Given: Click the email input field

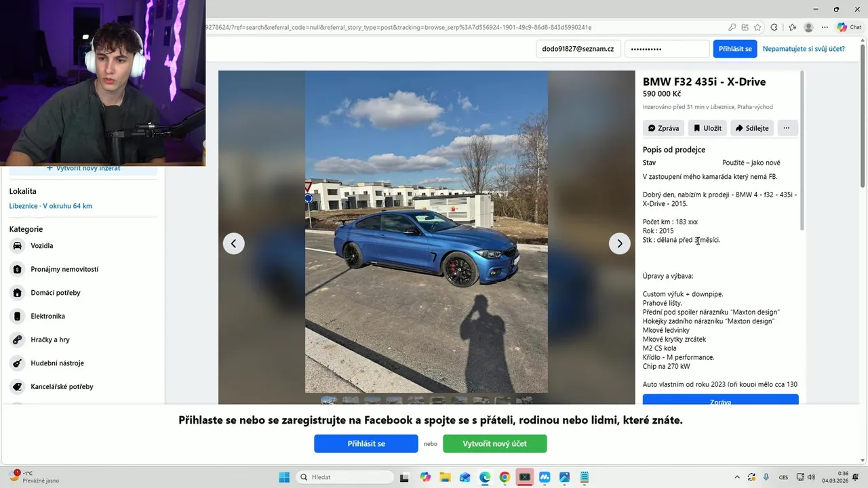Looking at the screenshot, I should 578,49.
